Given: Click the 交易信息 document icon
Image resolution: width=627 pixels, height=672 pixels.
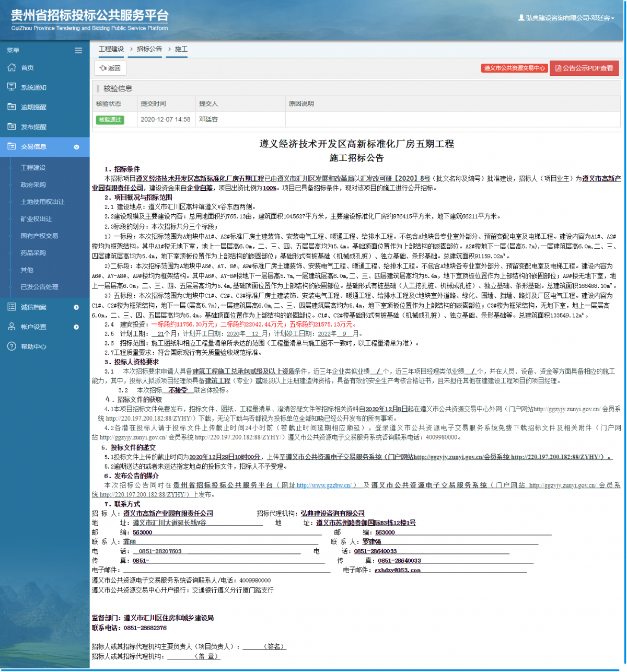Looking at the screenshot, I should pos(10,147).
